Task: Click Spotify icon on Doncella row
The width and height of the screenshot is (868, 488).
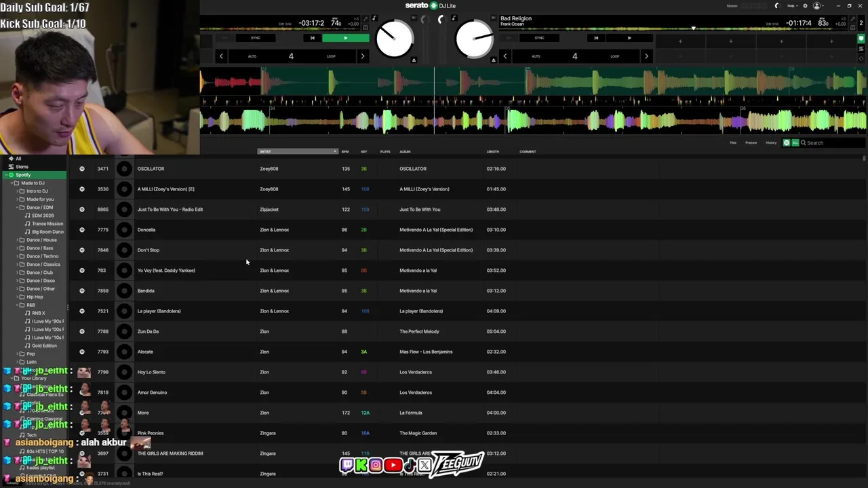Action: tap(82, 230)
